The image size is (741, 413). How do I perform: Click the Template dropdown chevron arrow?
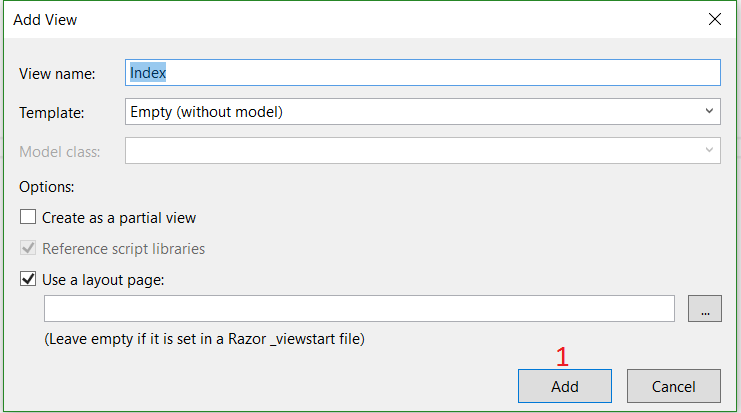(x=709, y=112)
